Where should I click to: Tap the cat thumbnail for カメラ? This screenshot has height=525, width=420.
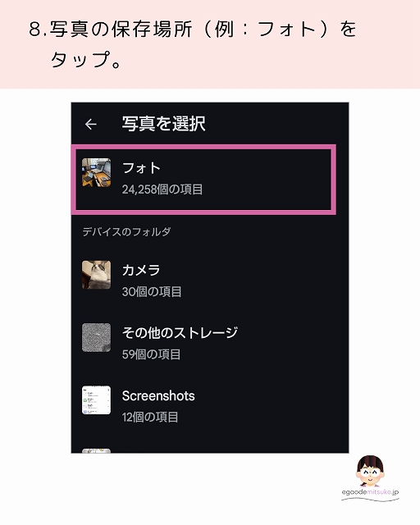pyautogui.click(x=97, y=275)
